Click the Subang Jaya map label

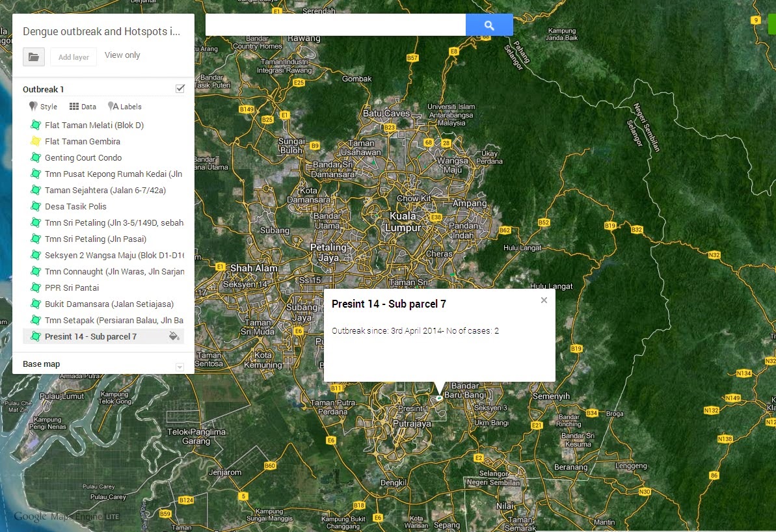[x=302, y=312]
